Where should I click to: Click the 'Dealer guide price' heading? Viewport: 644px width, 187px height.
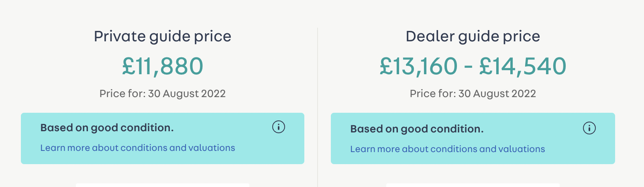coord(473,37)
